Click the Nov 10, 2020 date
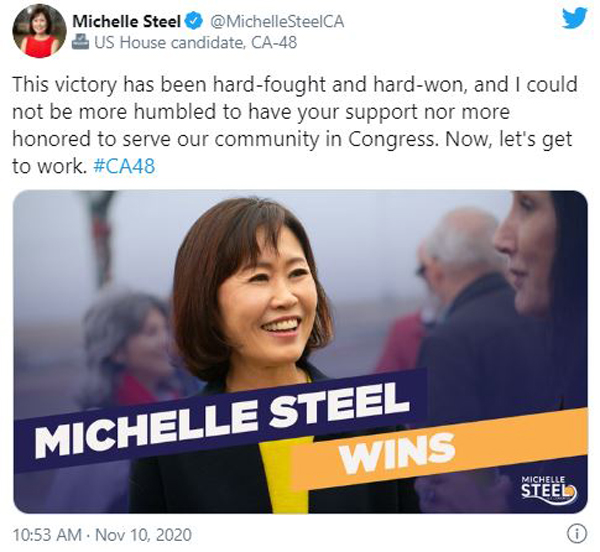Screen dimensions: 600x552 [143, 534]
